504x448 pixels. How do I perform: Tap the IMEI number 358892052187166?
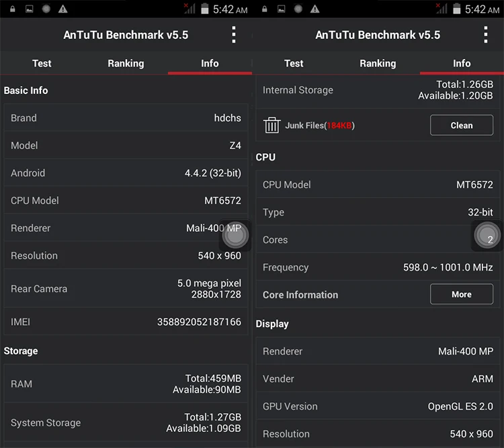[199, 322]
